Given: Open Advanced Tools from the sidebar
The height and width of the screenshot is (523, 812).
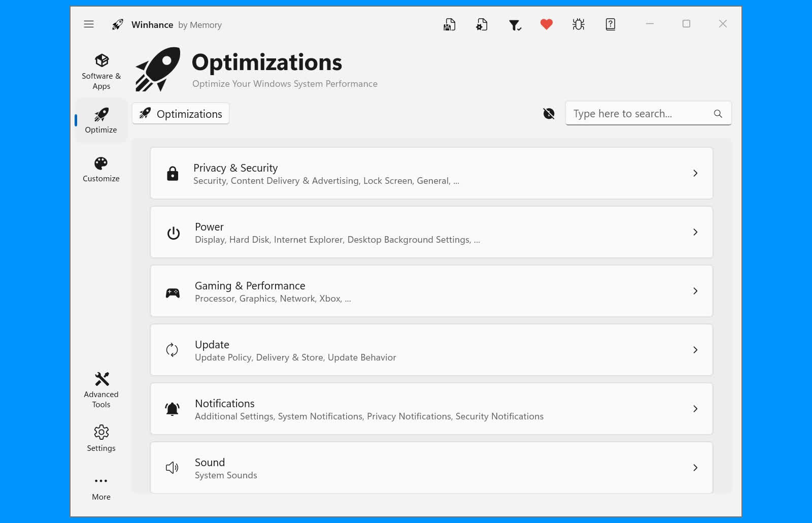Looking at the screenshot, I should point(101,390).
